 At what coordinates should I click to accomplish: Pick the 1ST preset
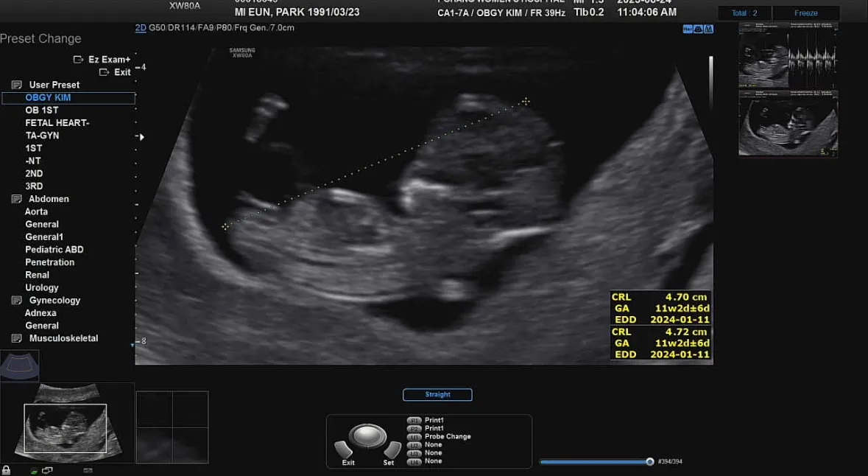34,149
